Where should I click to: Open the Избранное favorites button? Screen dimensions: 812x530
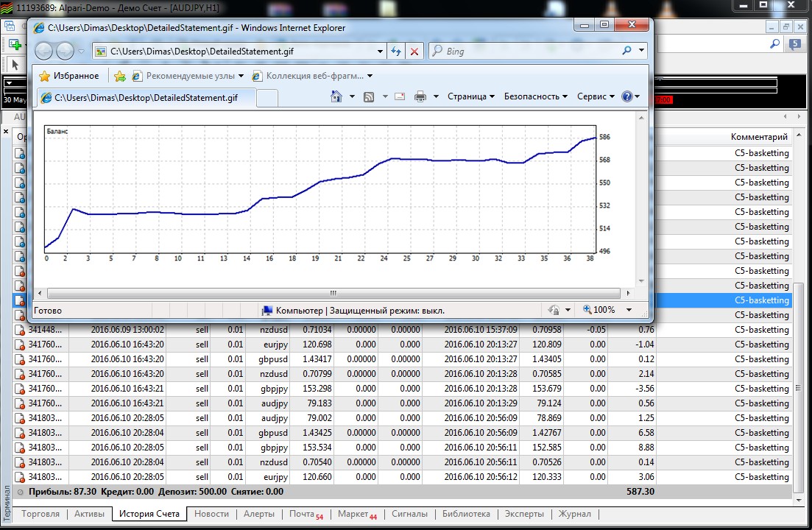[69, 76]
